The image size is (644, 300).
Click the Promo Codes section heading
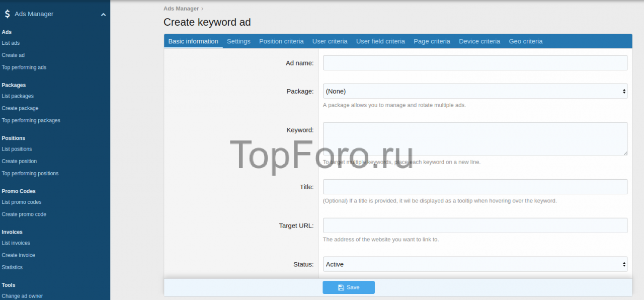19,191
